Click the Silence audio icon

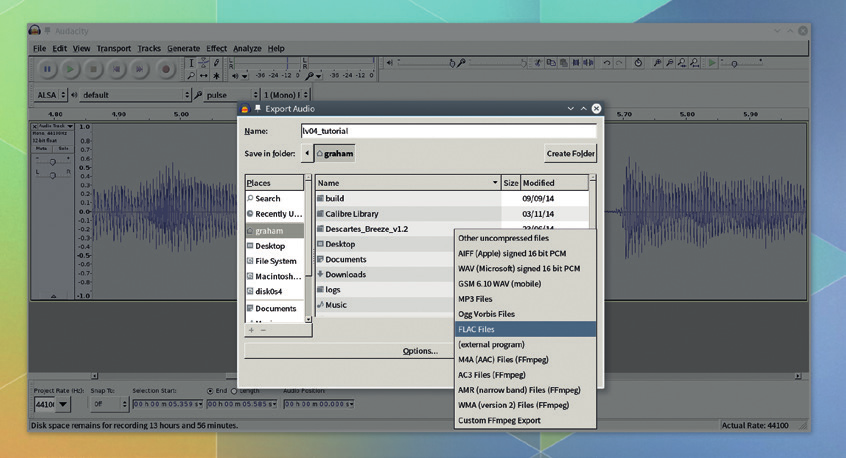click(588, 63)
